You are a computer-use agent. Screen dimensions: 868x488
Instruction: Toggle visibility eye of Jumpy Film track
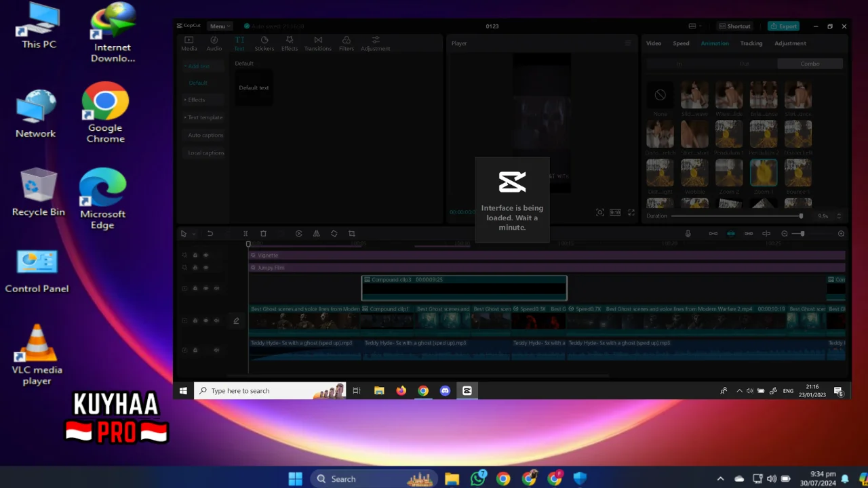click(x=205, y=268)
